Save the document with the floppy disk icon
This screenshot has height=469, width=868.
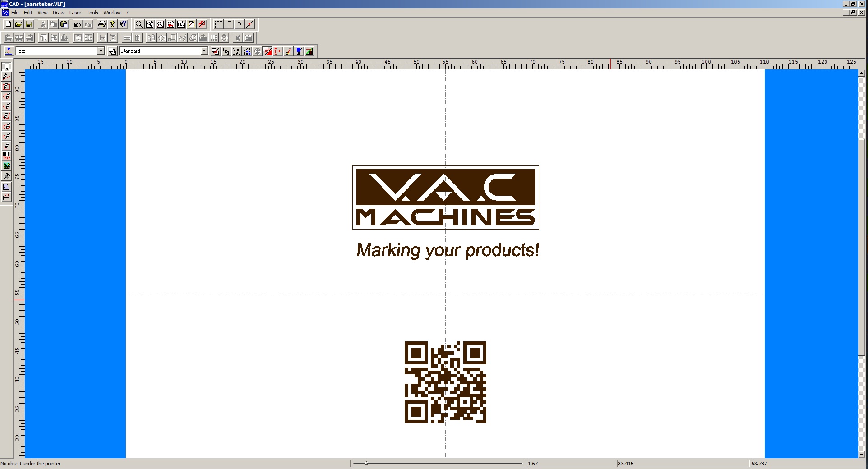(x=29, y=24)
